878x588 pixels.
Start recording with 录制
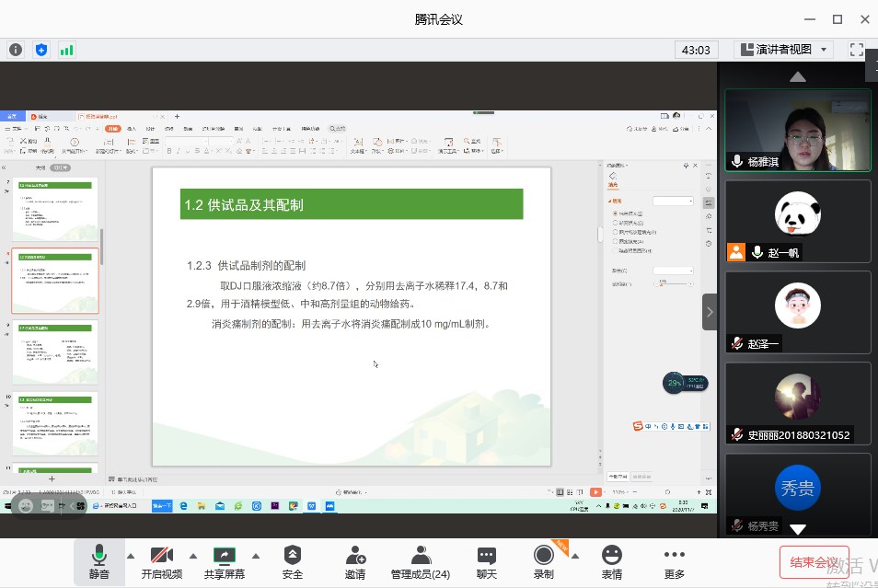pos(543,562)
